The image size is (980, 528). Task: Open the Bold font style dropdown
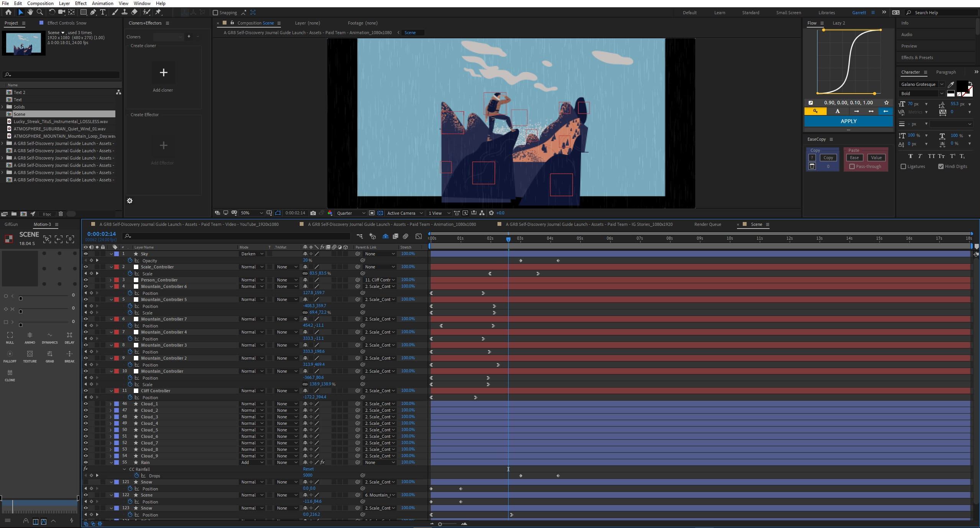click(921, 94)
